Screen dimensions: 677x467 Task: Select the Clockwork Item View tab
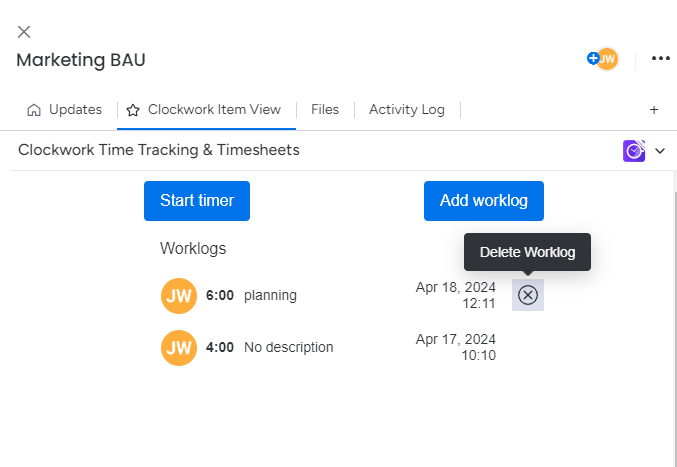click(x=206, y=110)
